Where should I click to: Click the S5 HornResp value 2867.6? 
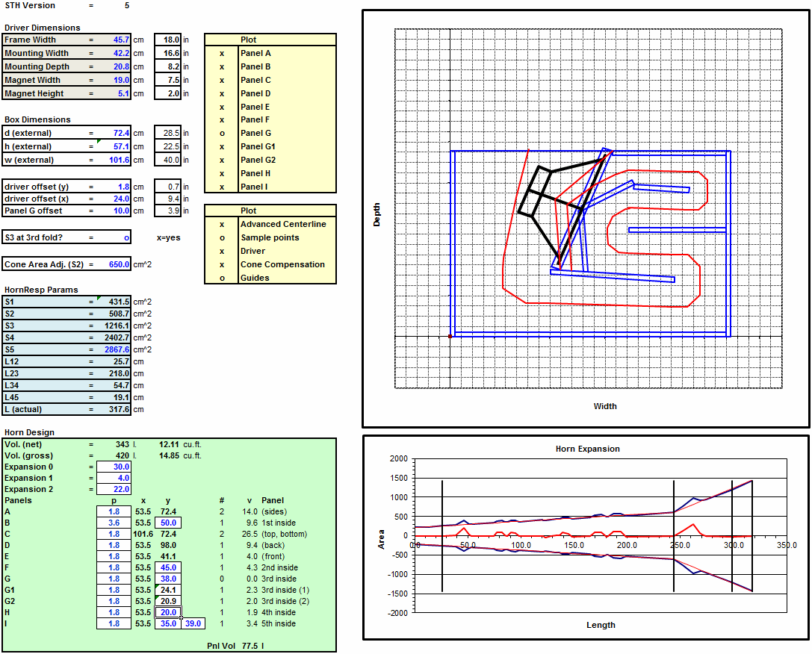tap(114, 349)
